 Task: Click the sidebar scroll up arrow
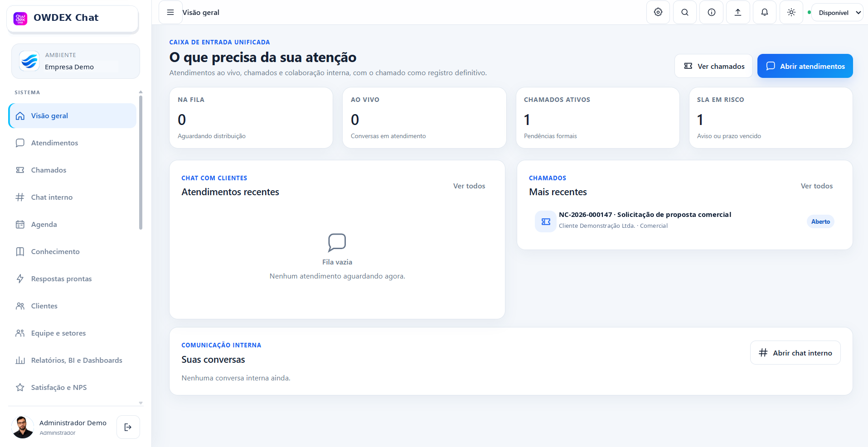[x=141, y=92]
